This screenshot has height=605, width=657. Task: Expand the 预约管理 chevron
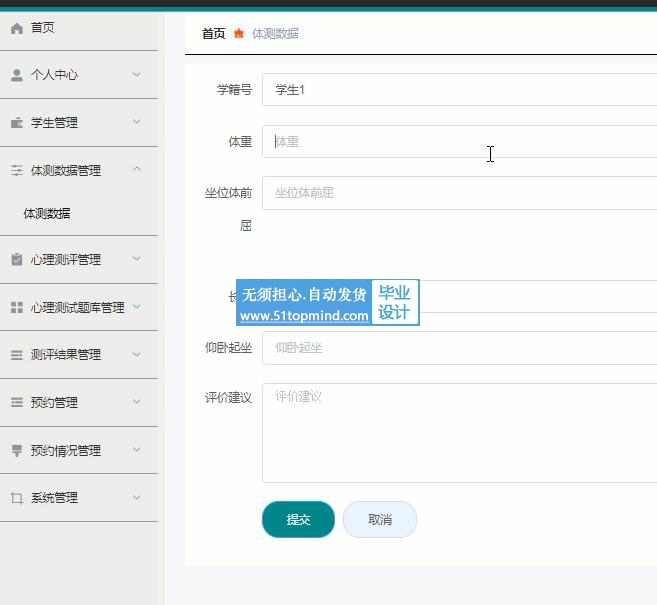(137, 402)
